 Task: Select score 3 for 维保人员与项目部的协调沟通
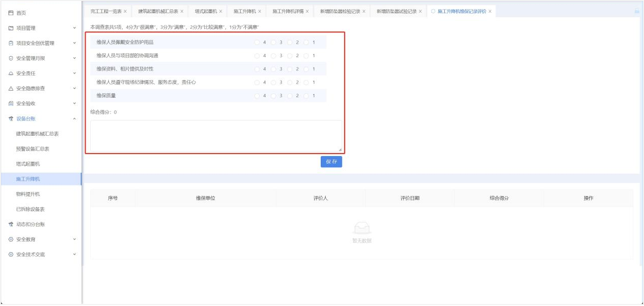pos(274,56)
